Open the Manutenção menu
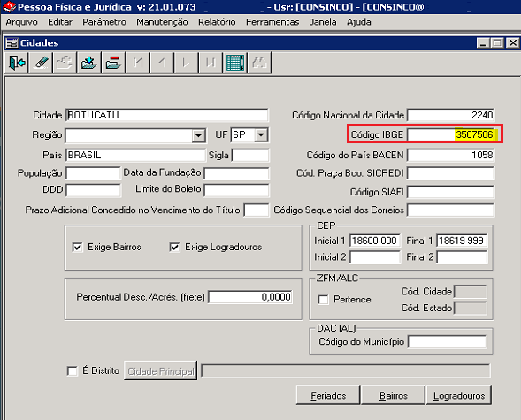Screen dimensions: 521x420 pyautogui.click(x=162, y=22)
